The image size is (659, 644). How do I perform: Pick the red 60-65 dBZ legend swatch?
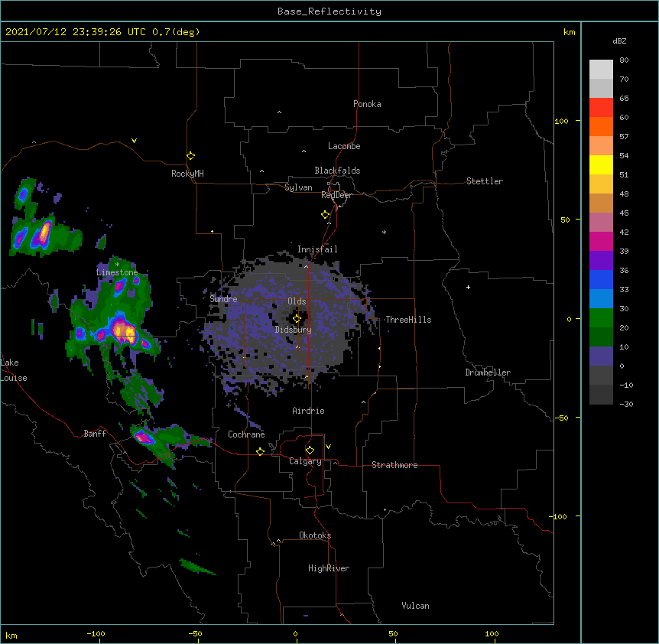(601, 107)
